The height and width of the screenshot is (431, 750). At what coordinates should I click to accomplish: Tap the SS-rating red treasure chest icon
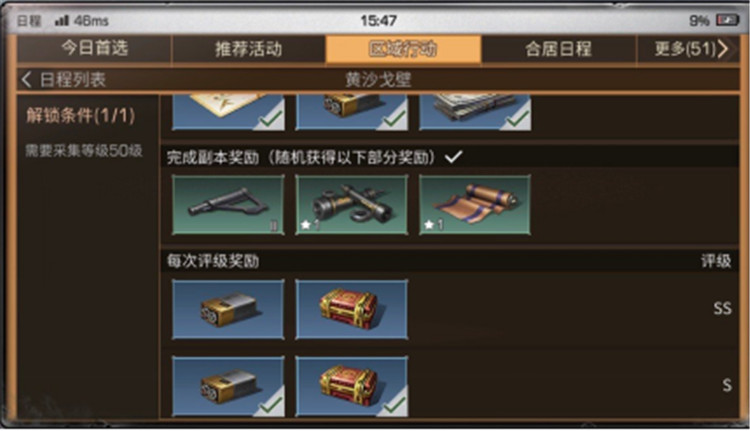pos(352,309)
